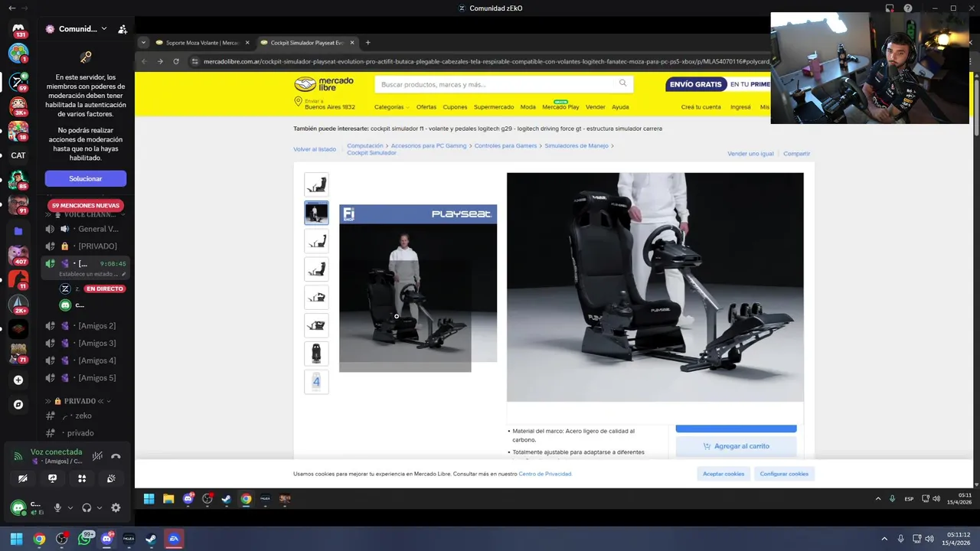980x551 pixels.
Task: Select the first product thumbnail
Action: coord(316,184)
